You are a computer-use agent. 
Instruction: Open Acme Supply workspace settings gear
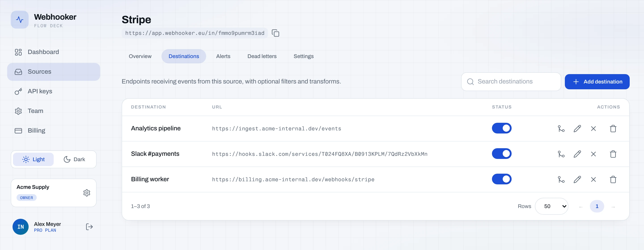point(87,193)
